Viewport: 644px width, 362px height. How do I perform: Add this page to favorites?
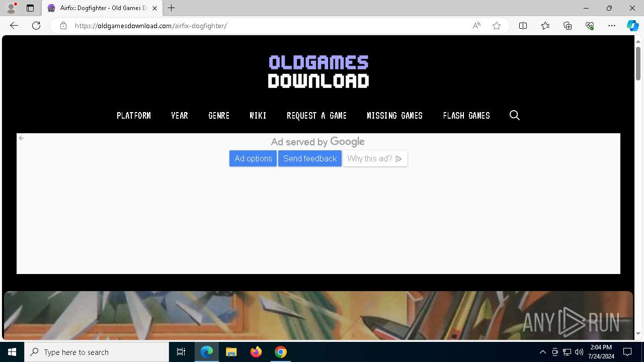pos(497,26)
